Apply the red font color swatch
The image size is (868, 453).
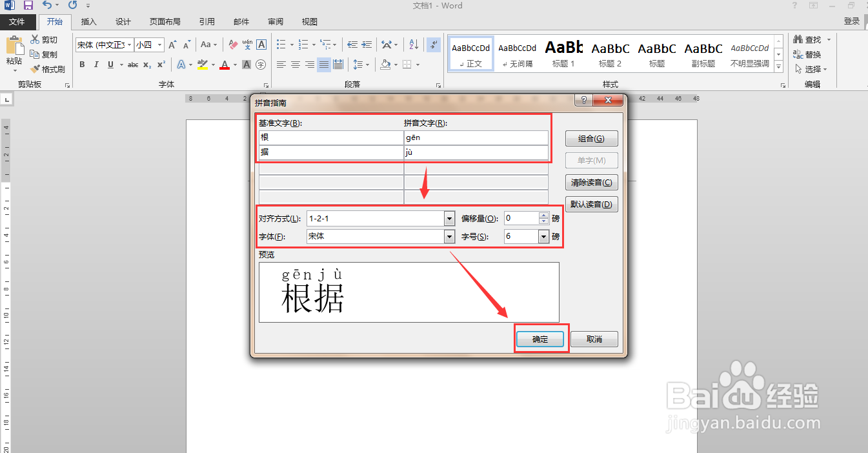pos(224,65)
